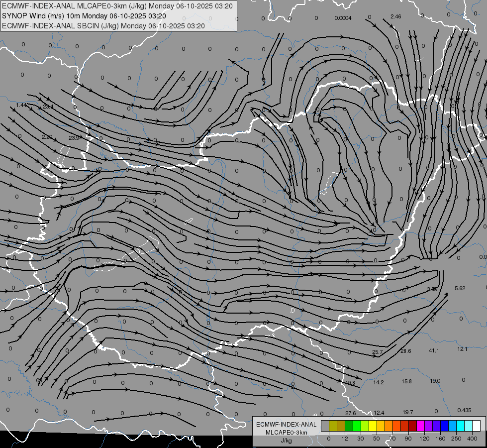Click the map value '28.6'
487x448 pixels.
pos(405,351)
